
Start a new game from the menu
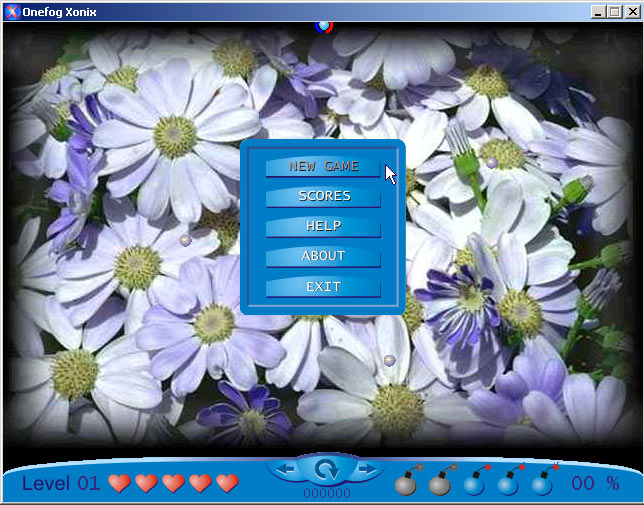click(323, 167)
